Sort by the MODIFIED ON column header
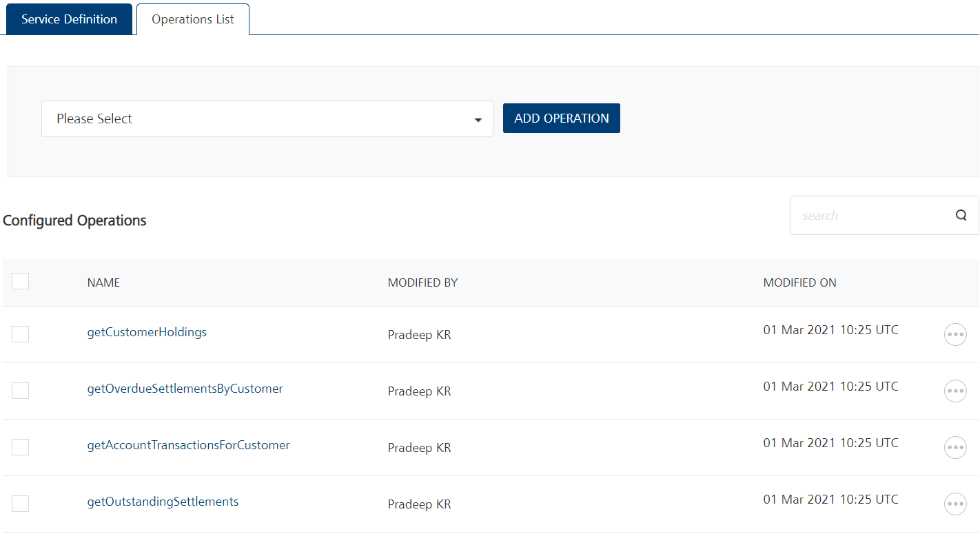Screen dimensions: 980x545 pyautogui.click(x=799, y=282)
